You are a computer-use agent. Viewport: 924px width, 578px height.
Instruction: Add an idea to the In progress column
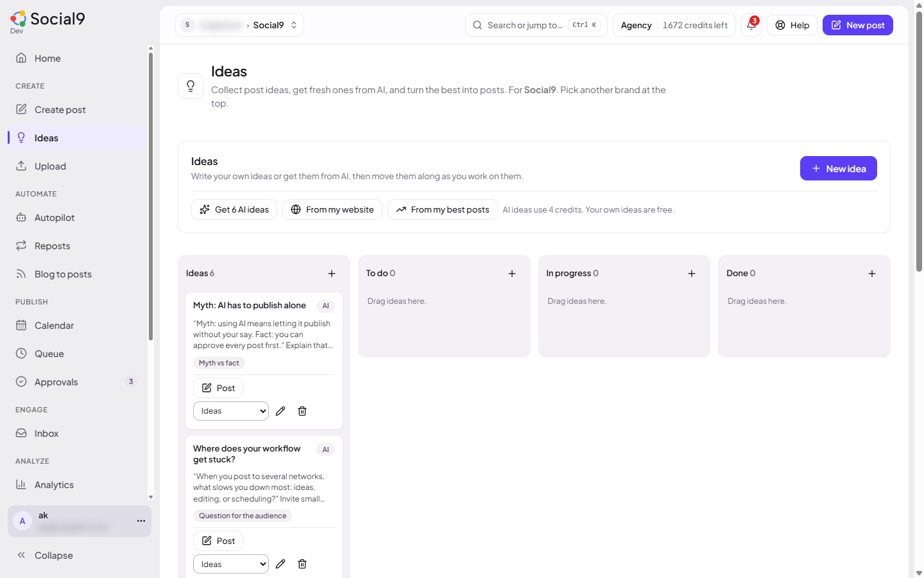pyautogui.click(x=692, y=274)
